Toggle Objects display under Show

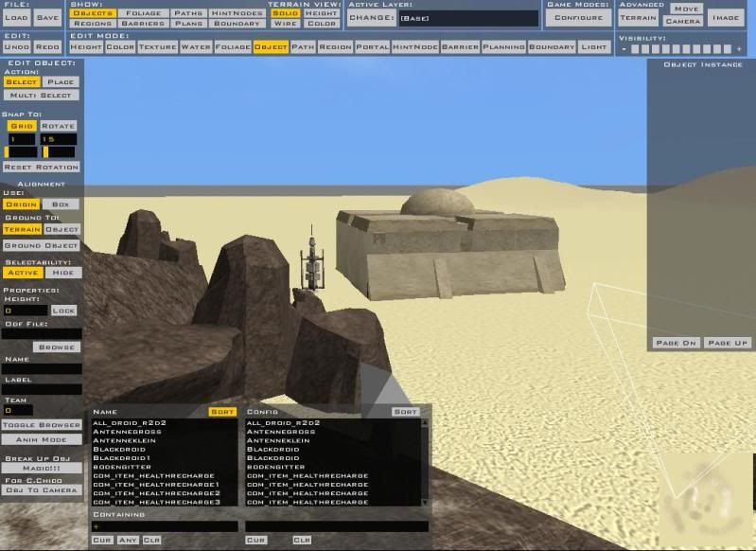(93, 13)
